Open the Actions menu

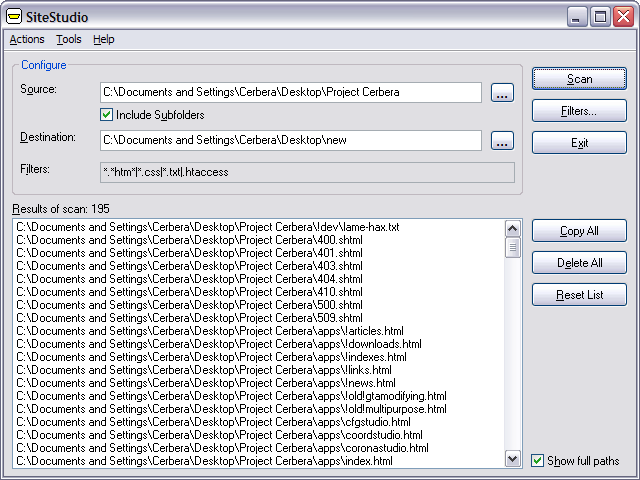pyautogui.click(x=27, y=39)
